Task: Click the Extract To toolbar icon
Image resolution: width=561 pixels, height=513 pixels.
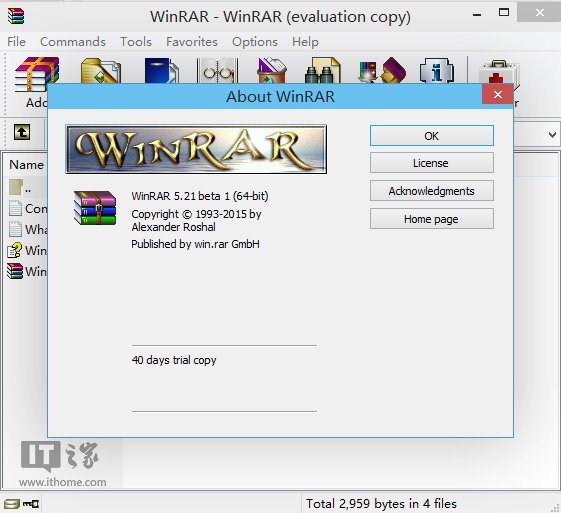Action: click(101, 70)
